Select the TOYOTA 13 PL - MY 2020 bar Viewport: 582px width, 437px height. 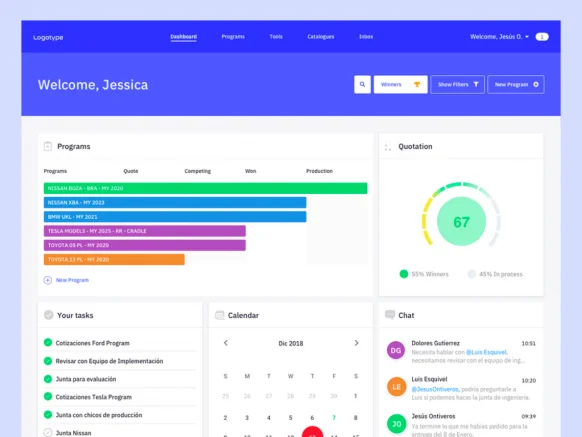pos(114,260)
